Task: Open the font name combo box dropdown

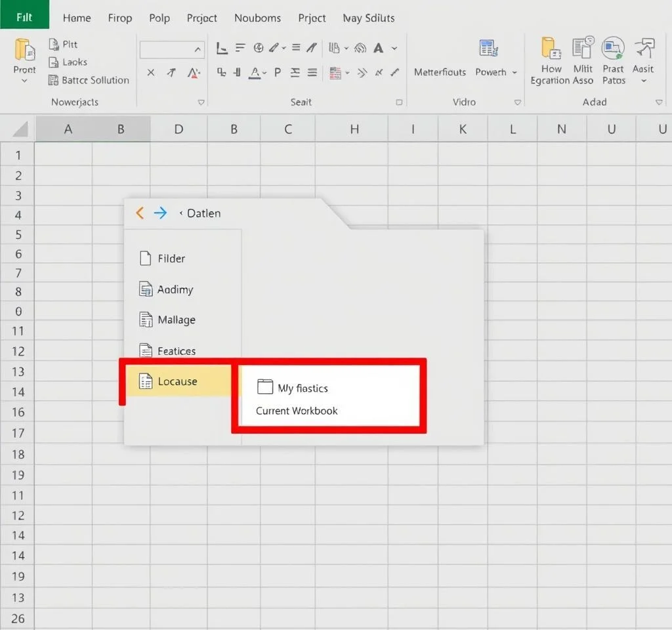Action: click(198, 50)
